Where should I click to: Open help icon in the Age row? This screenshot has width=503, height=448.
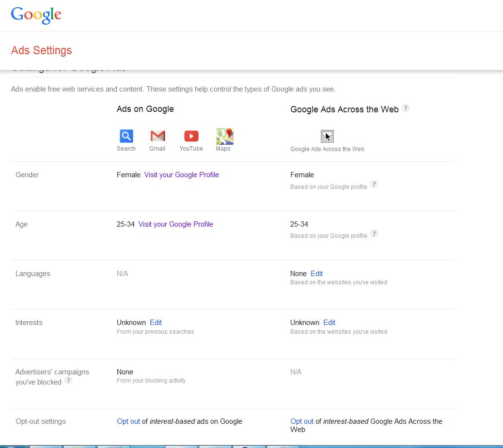pos(374,233)
